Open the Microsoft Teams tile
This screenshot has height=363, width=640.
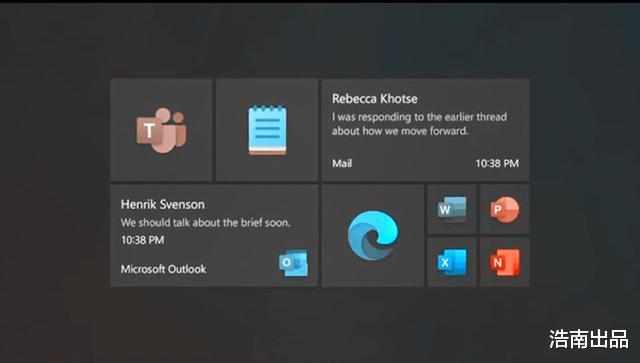(x=161, y=130)
